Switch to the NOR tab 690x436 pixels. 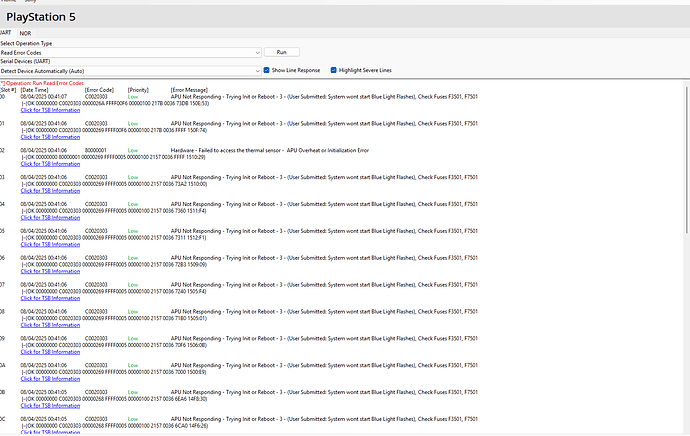coord(26,33)
